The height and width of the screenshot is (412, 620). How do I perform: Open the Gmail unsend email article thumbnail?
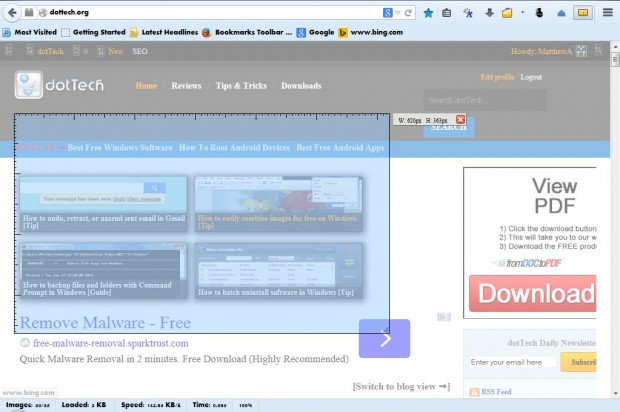(104, 204)
